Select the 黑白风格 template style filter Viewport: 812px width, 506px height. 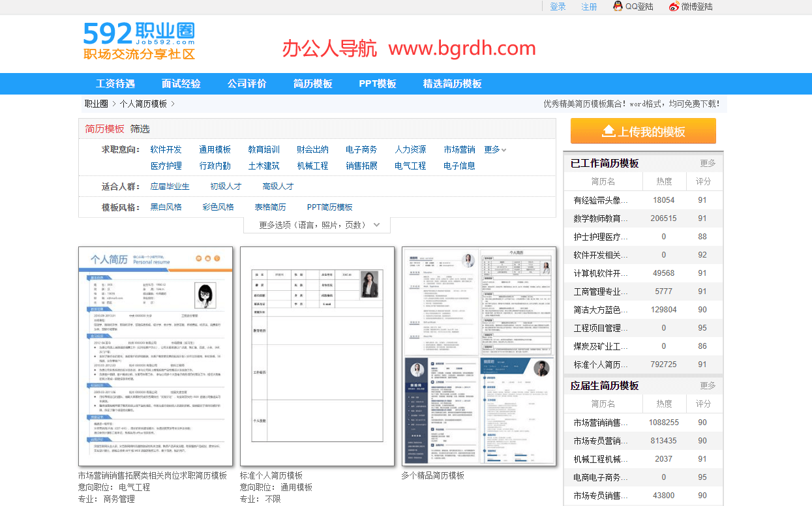pyautogui.click(x=165, y=206)
